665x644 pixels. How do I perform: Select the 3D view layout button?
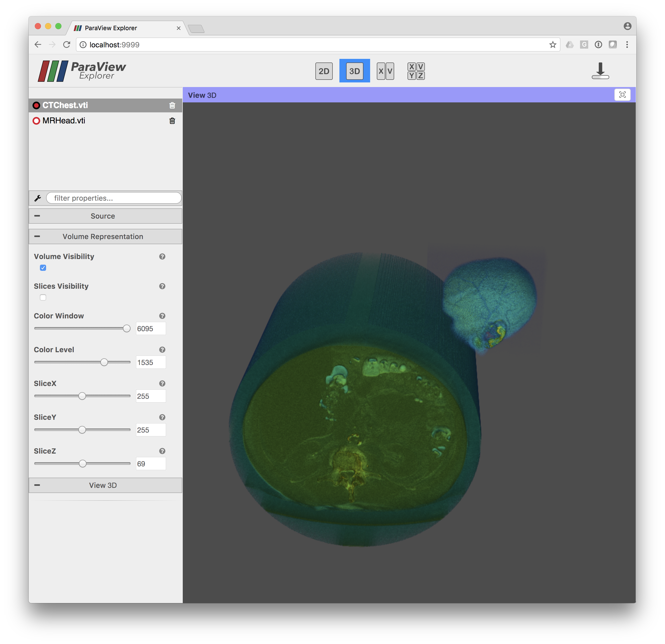(x=354, y=71)
